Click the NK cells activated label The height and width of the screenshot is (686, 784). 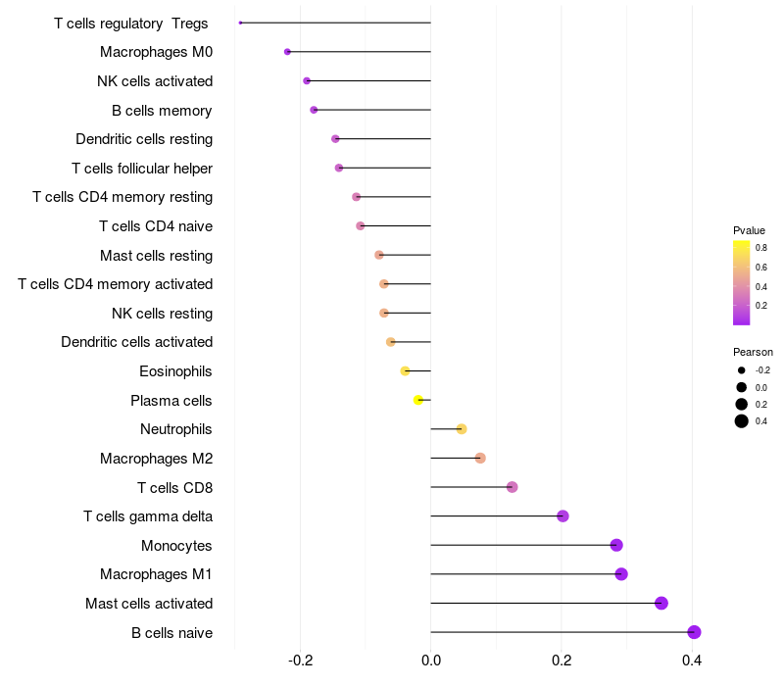155,81
